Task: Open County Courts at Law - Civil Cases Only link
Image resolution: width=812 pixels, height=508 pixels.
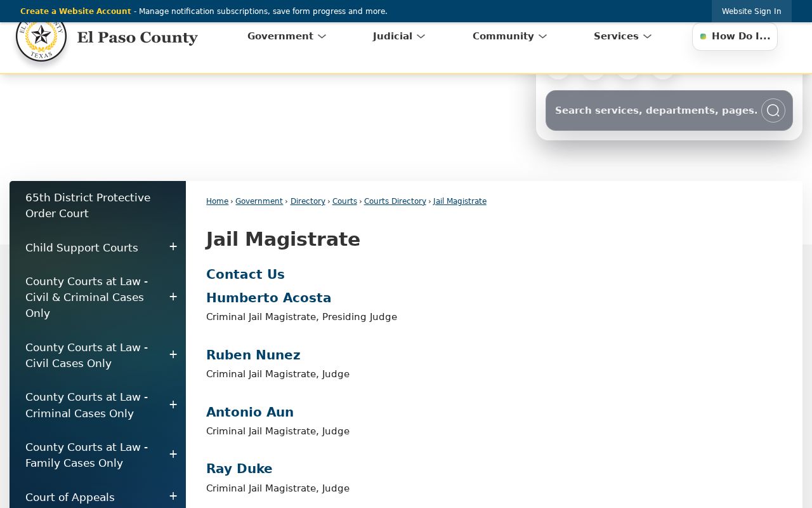Action: pyautogui.click(x=87, y=356)
